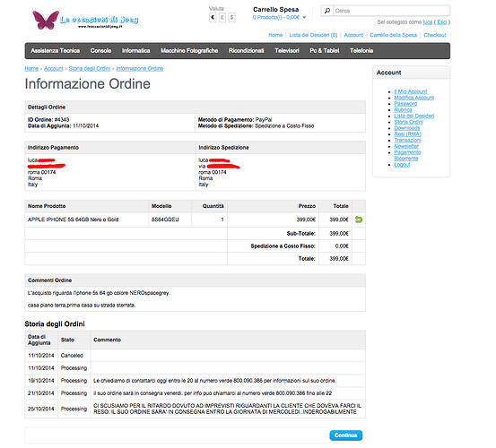Open the Checkout link in header
The image size is (496, 448).
[x=435, y=35]
